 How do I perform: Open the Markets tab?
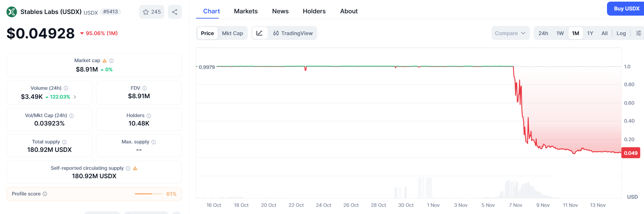pos(246,11)
